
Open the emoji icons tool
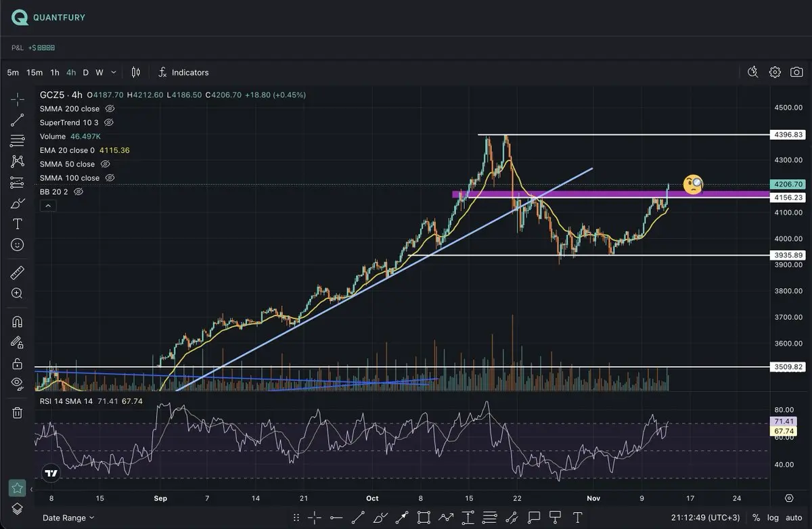tap(18, 245)
